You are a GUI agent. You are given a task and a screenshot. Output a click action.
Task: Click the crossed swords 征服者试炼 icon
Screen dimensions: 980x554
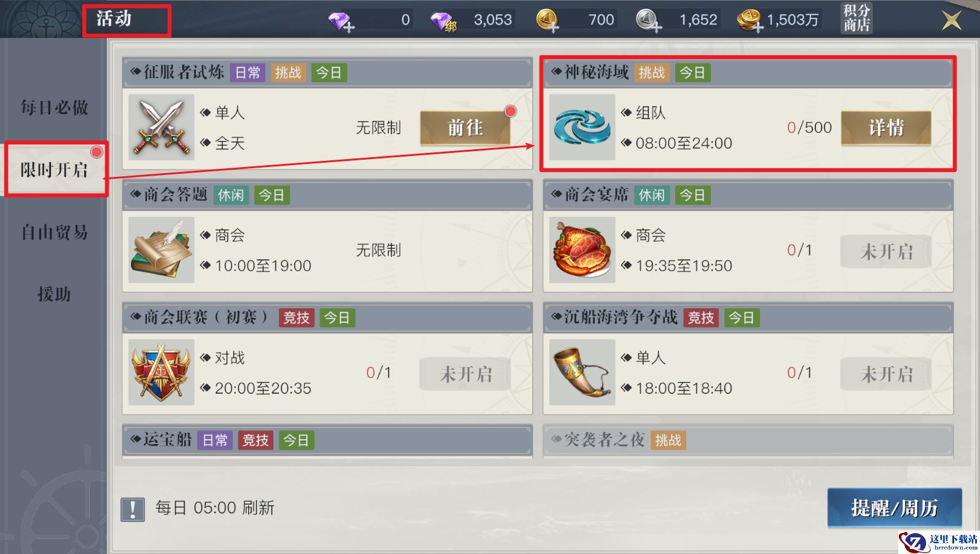(162, 127)
